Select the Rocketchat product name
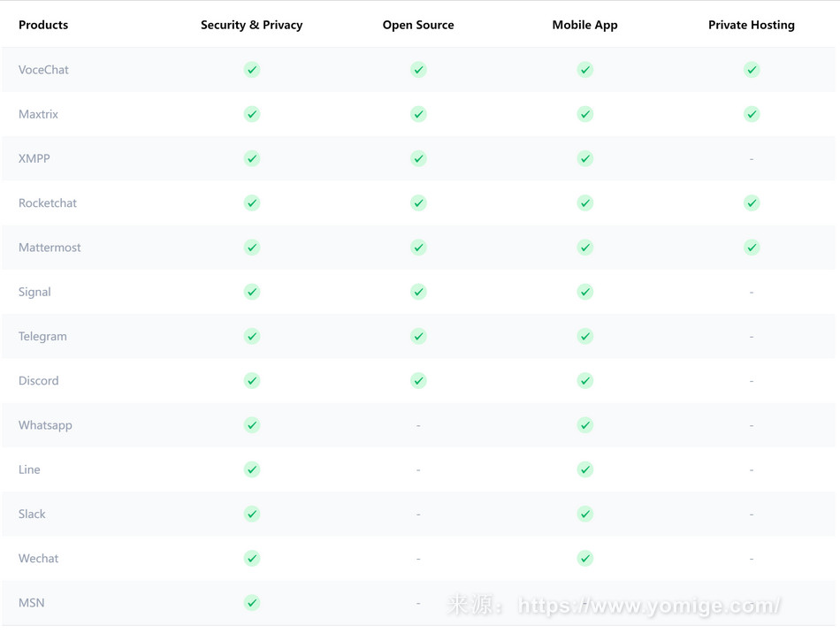Image resolution: width=840 pixels, height=633 pixels. click(48, 203)
